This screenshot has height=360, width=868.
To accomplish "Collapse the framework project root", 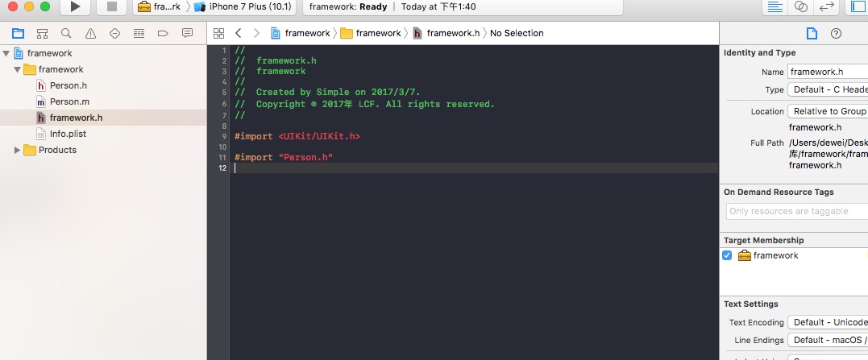I will tap(6, 53).
